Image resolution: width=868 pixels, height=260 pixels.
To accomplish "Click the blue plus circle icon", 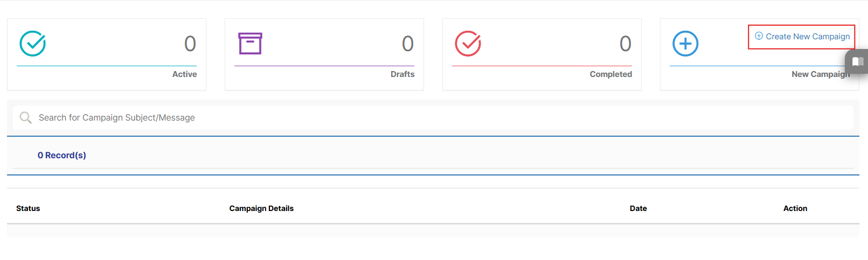I will pos(685,44).
